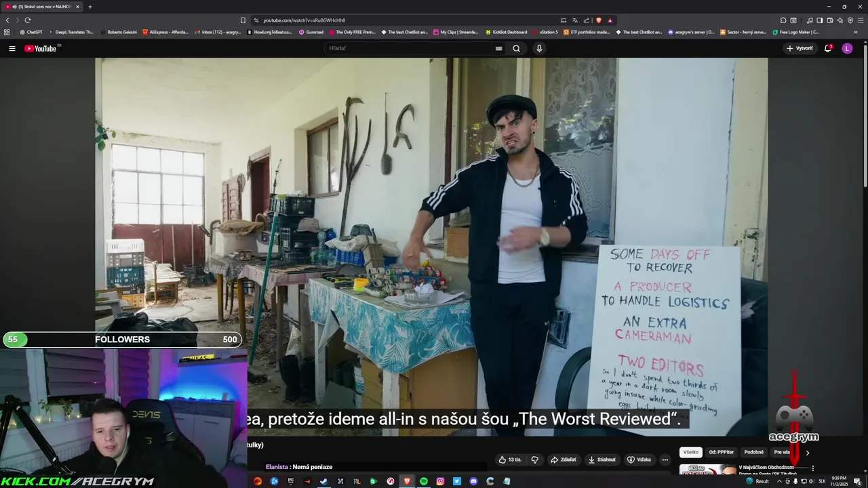Open the Inbox (112) bookmark

(218, 32)
